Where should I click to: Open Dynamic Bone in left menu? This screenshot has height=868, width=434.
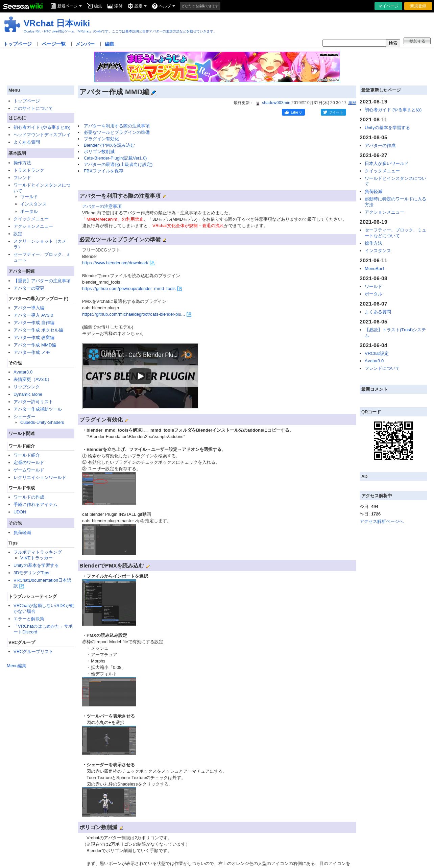pyautogui.click(x=28, y=394)
